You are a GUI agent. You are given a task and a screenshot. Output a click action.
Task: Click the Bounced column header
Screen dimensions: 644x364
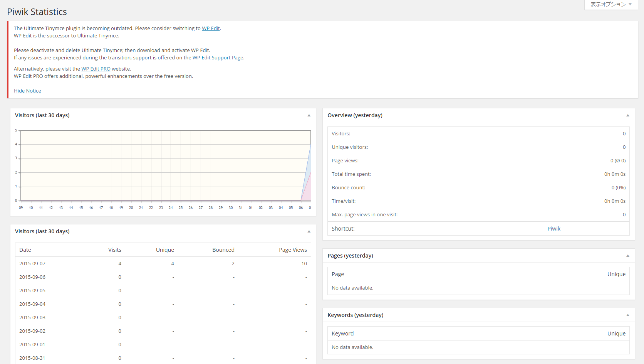tap(223, 250)
